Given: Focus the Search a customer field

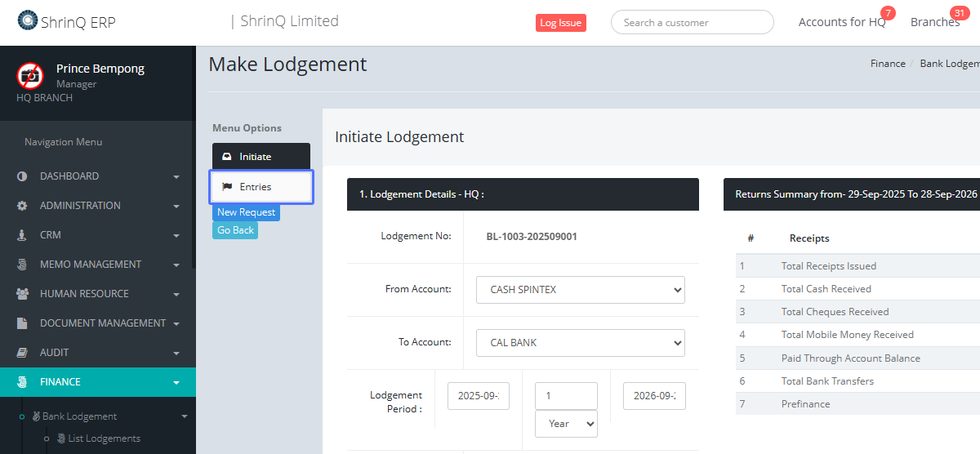Looking at the screenshot, I should pos(692,23).
